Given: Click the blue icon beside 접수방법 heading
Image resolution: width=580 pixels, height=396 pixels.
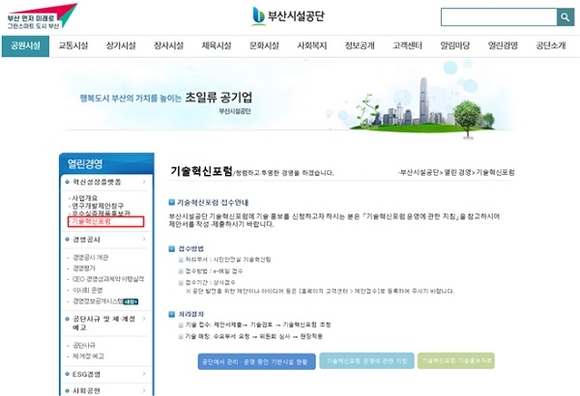Looking at the screenshot, I should (x=172, y=249).
